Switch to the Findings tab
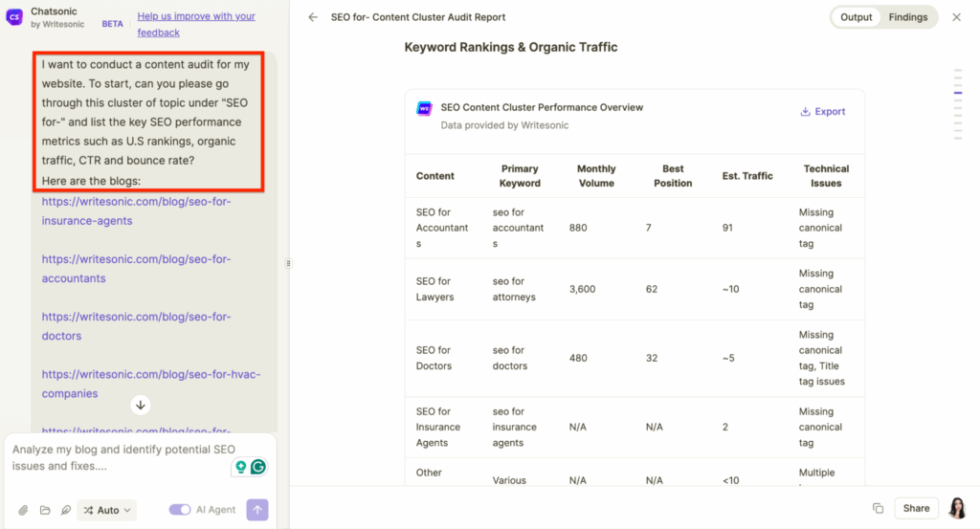Screen dimensions: 980x529 907,17
